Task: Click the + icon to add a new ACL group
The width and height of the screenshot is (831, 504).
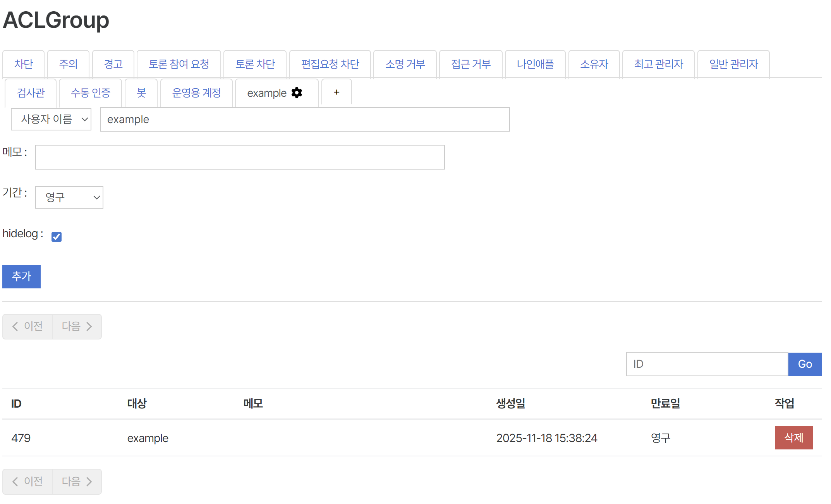Action: tap(336, 93)
